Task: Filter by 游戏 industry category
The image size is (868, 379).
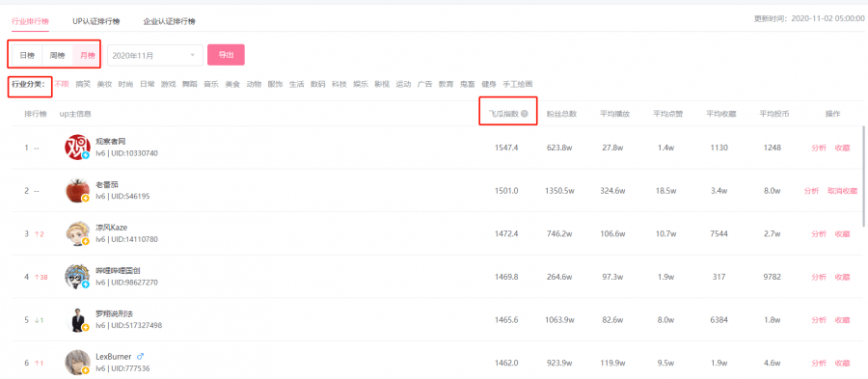Action: click(x=168, y=84)
